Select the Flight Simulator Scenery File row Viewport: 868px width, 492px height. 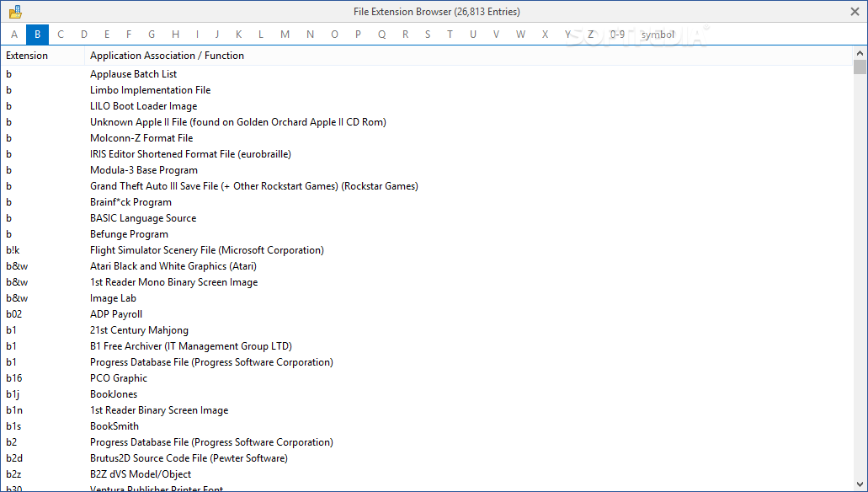426,250
